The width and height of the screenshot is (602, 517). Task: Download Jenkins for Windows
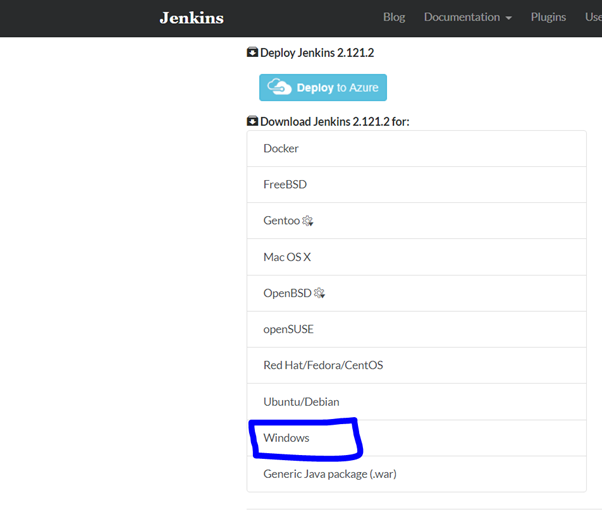click(x=417, y=438)
